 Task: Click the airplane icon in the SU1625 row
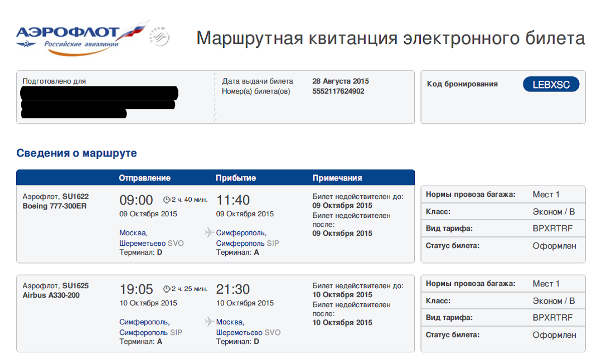[209, 322]
